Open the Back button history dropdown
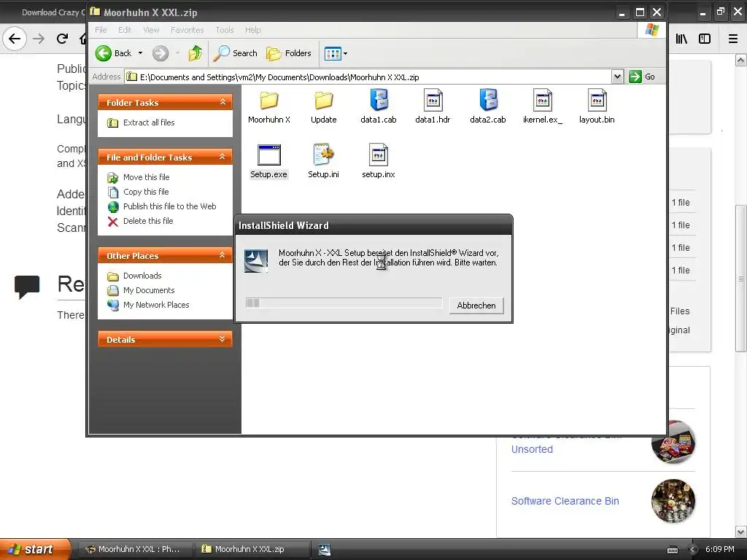Image resolution: width=747 pixels, height=560 pixels. [x=140, y=53]
